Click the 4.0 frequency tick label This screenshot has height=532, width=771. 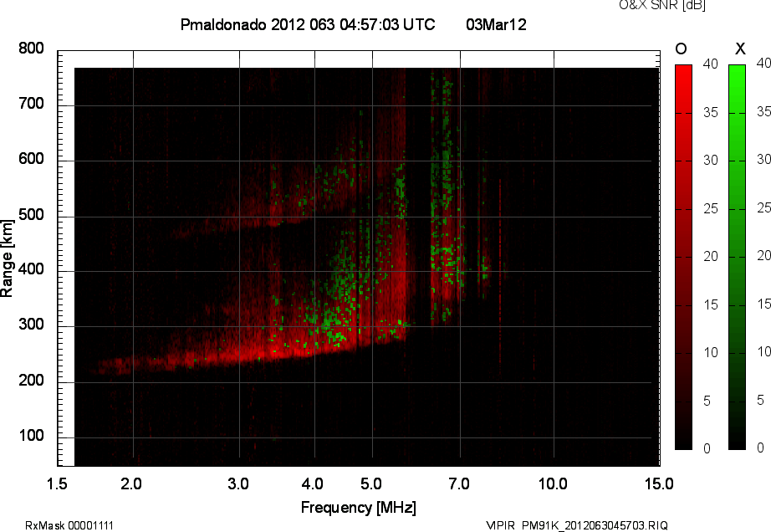(312, 483)
